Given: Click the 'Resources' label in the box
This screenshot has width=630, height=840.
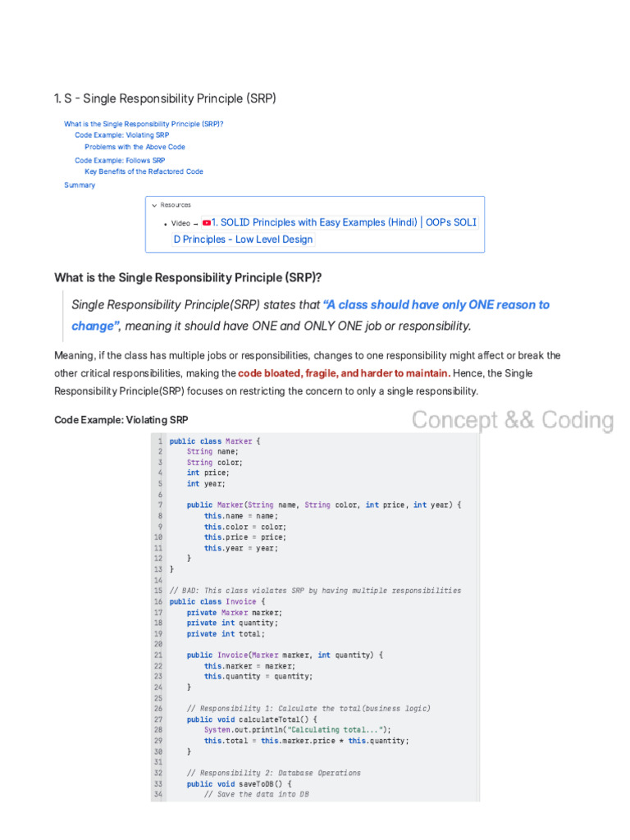Looking at the screenshot, I should click(x=176, y=205).
